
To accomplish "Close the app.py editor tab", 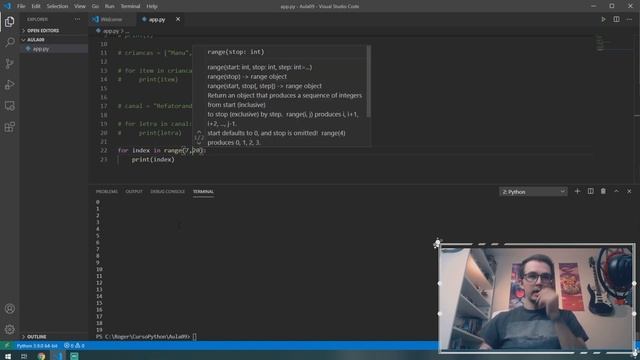I will (x=178, y=19).
